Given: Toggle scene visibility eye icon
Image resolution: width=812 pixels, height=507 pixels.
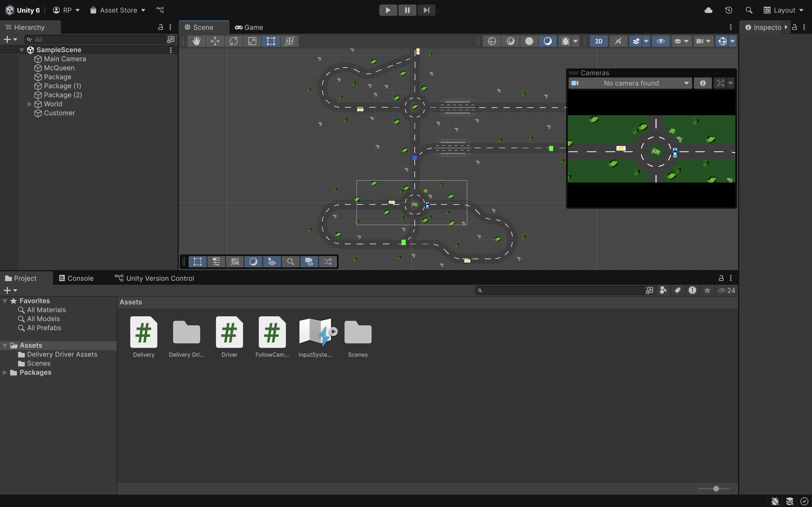Looking at the screenshot, I should tap(661, 41).
